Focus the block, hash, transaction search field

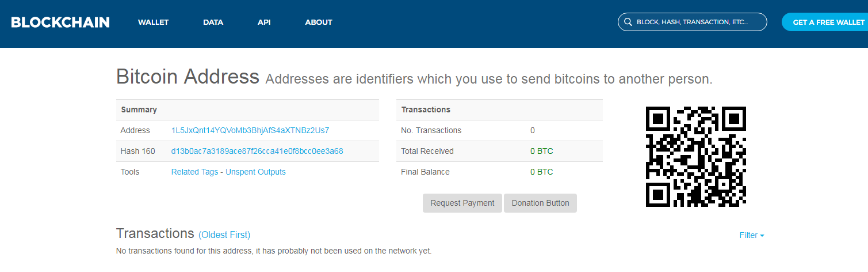pyautogui.click(x=698, y=22)
